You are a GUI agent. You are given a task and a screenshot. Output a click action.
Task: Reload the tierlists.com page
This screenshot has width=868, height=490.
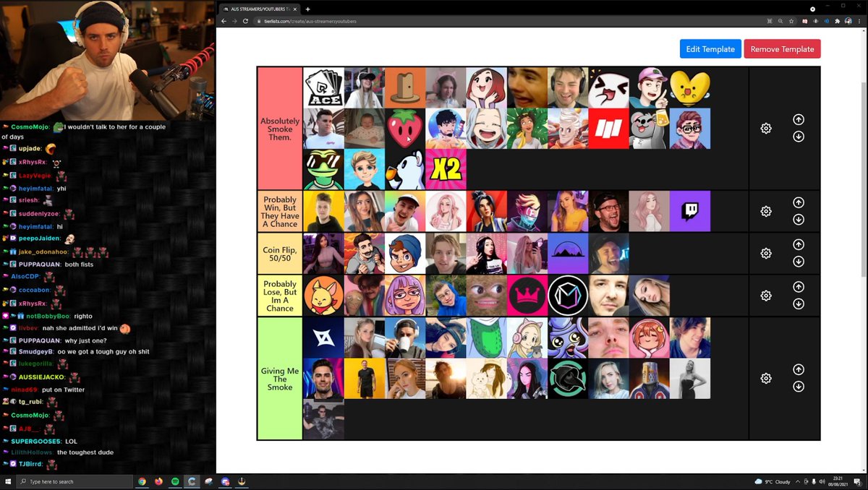pyautogui.click(x=245, y=21)
